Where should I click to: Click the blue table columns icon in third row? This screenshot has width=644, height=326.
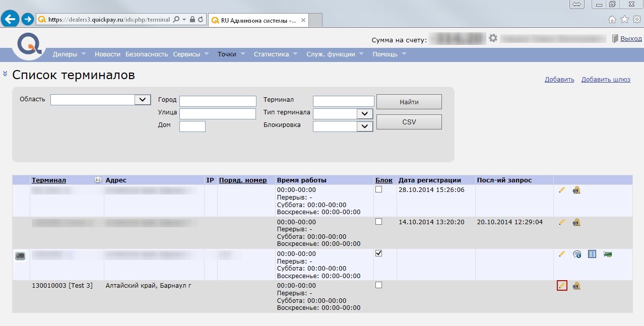[x=592, y=254]
